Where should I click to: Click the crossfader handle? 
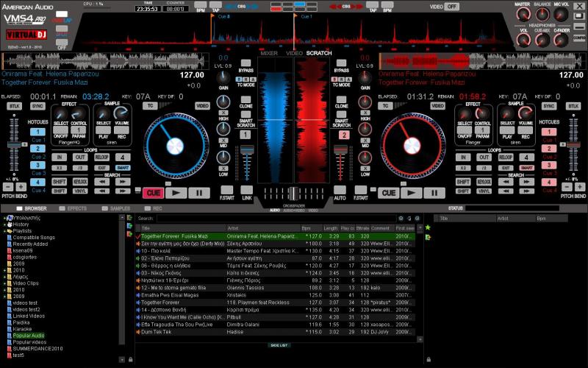[x=293, y=194]
